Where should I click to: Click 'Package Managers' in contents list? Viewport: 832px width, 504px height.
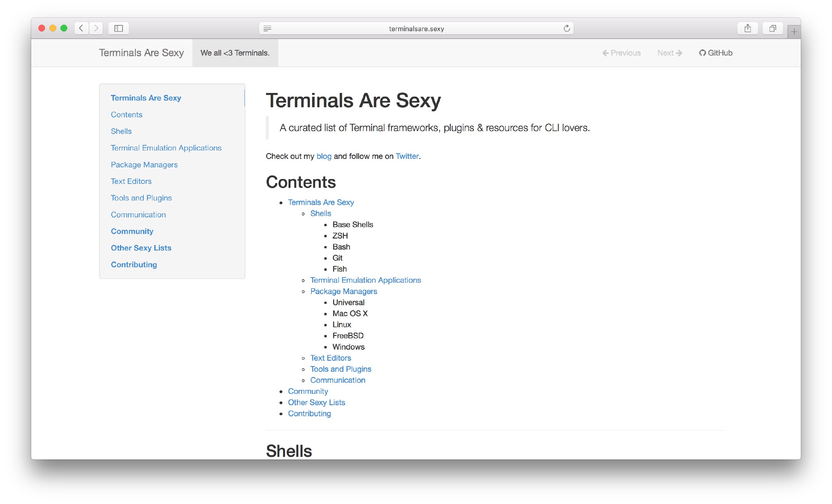coord(344,291)
